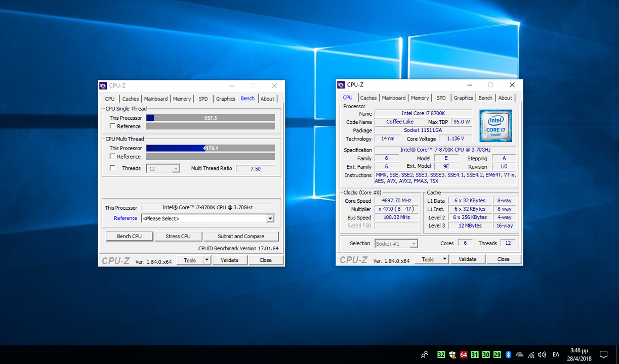Click Submit and Compare button
Screen dimensions: 619x364
coord(241,237)
